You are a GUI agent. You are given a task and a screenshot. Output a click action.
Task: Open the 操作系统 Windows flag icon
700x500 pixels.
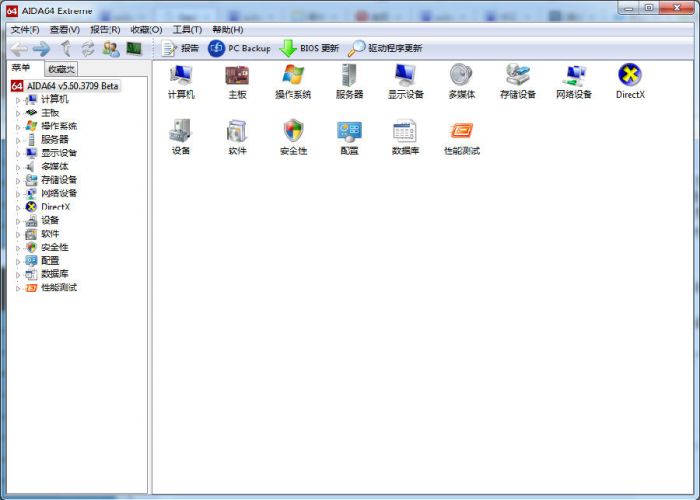(293, 81)
